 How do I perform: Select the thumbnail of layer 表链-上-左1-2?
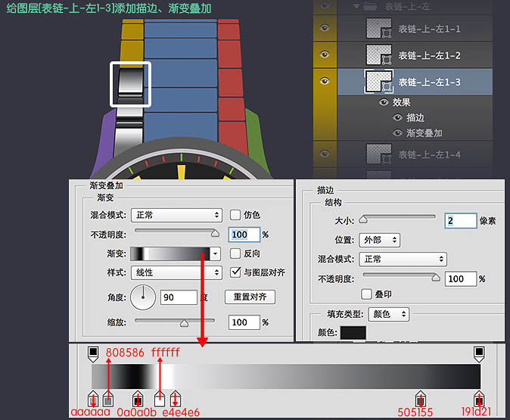tap(378, 54)
